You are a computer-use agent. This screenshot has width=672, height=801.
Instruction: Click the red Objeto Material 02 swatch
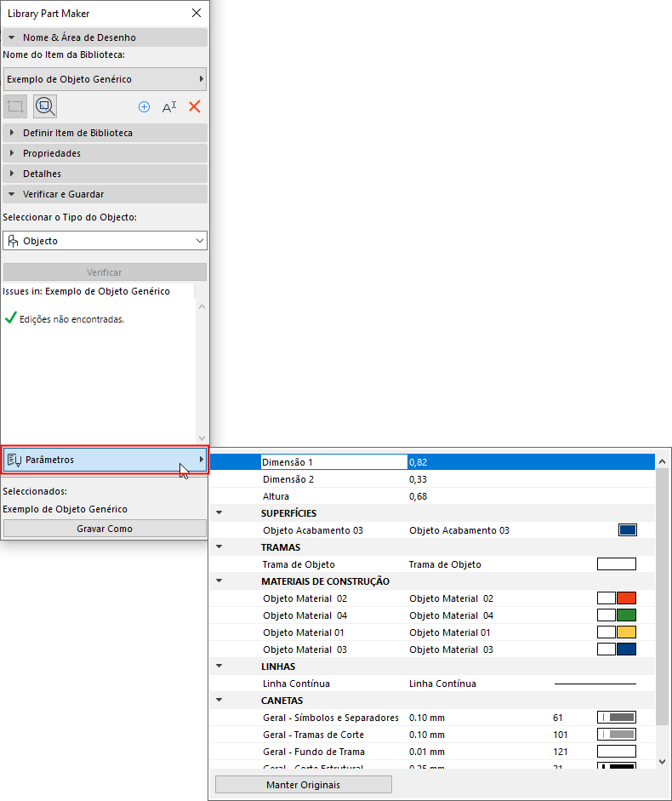(x=626, y=598)
